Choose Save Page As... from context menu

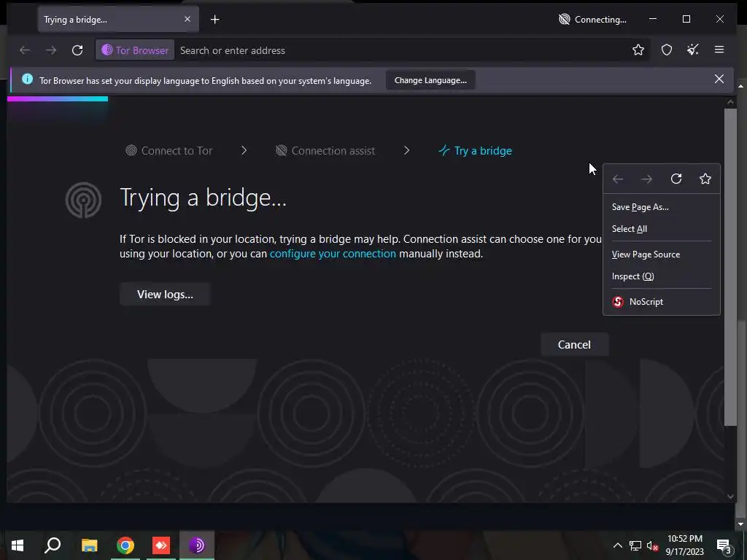click(x=661, y=207)
